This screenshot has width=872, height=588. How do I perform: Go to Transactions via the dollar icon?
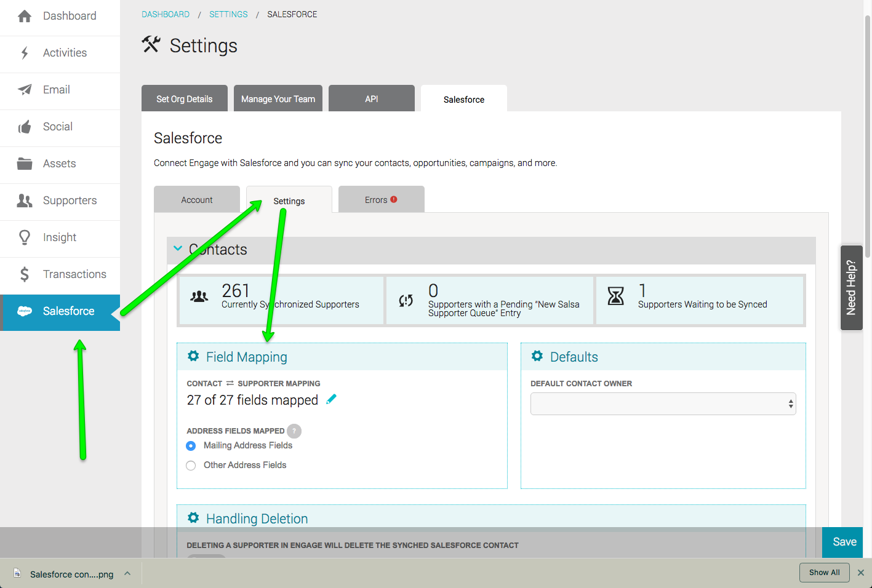click(x=25, y=274)
